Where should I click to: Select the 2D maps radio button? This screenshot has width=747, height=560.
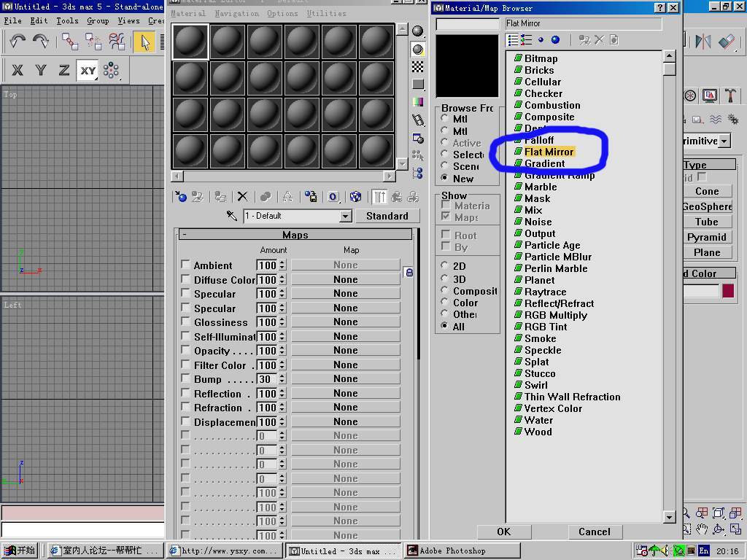click(444, 265)
